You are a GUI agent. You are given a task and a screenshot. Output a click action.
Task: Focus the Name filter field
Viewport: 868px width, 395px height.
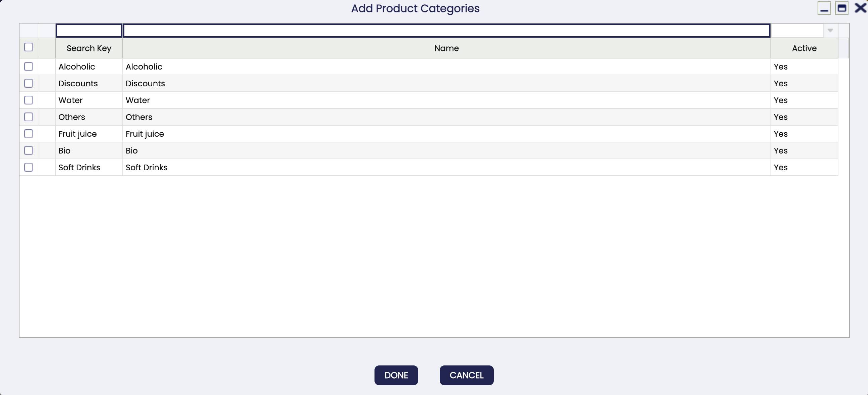click(x=446, y=31)
